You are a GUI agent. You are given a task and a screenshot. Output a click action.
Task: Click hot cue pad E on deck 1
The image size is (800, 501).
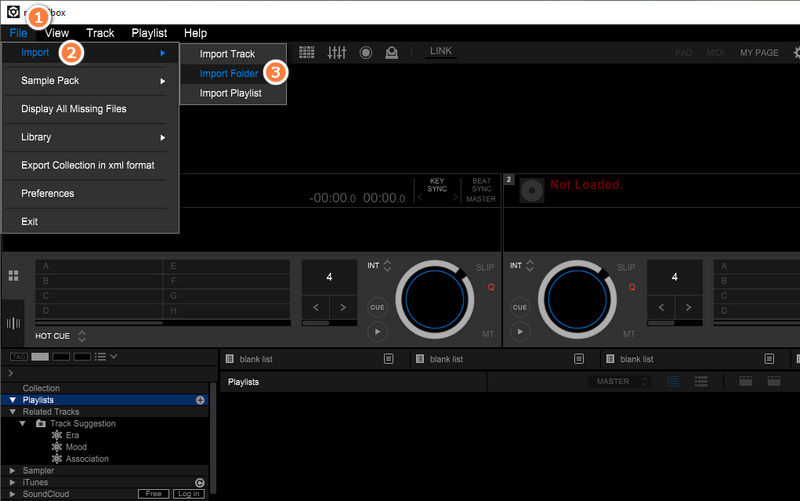pos(226,266)
